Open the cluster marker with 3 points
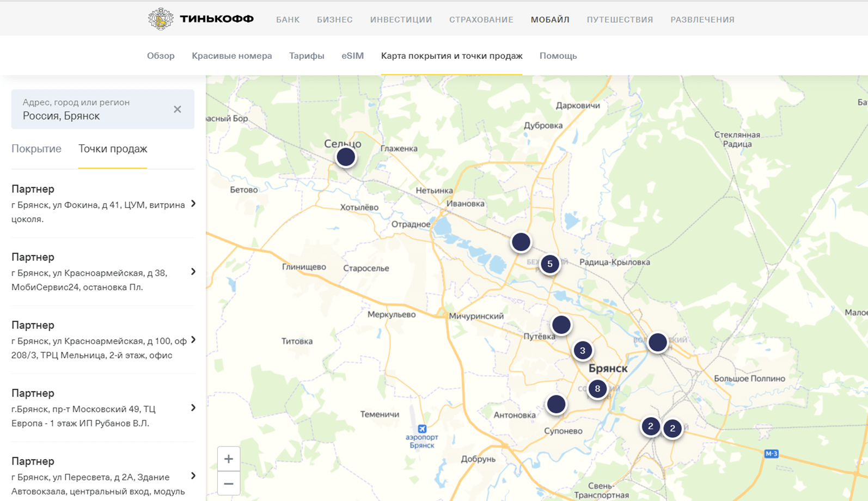Image resolution: width=868 pixels, height=501 pixels. [583, 351]
